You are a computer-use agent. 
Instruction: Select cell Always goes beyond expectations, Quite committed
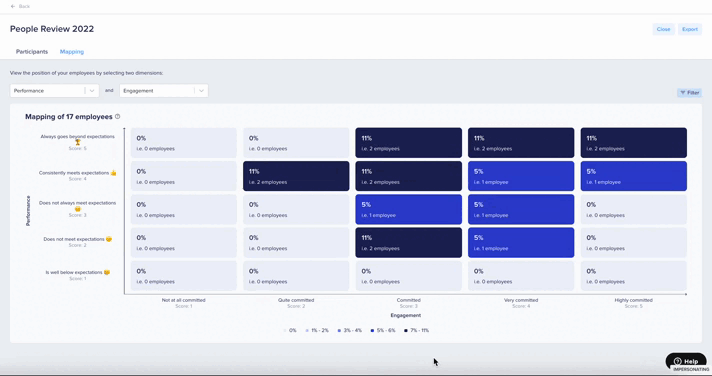pos(296,143)
